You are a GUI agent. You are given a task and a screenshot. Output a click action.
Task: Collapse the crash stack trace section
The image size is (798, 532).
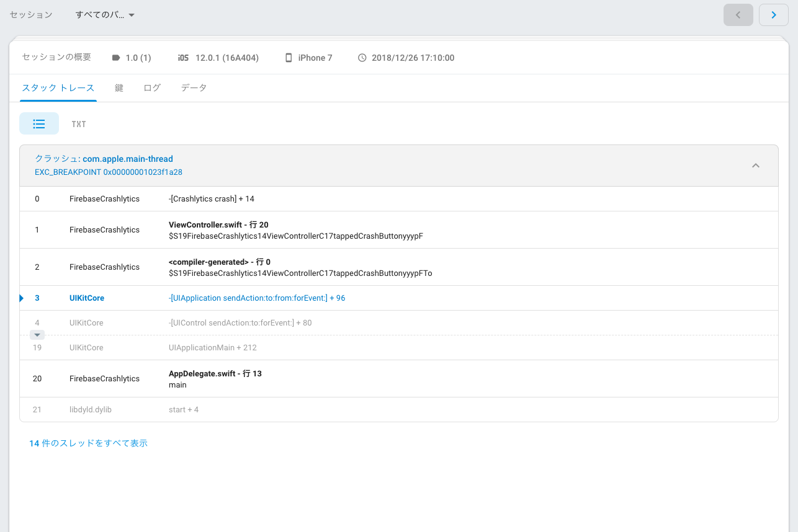[x=756, y=166]
